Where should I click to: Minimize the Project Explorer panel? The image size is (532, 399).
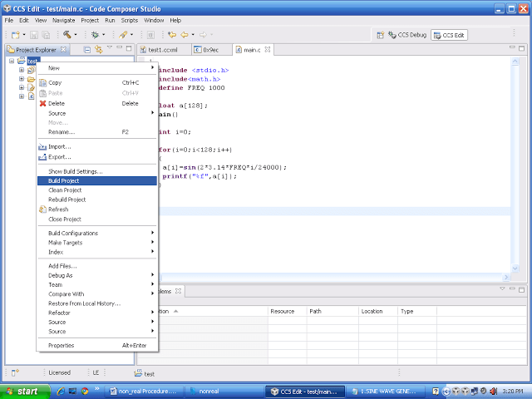point(119,47)
